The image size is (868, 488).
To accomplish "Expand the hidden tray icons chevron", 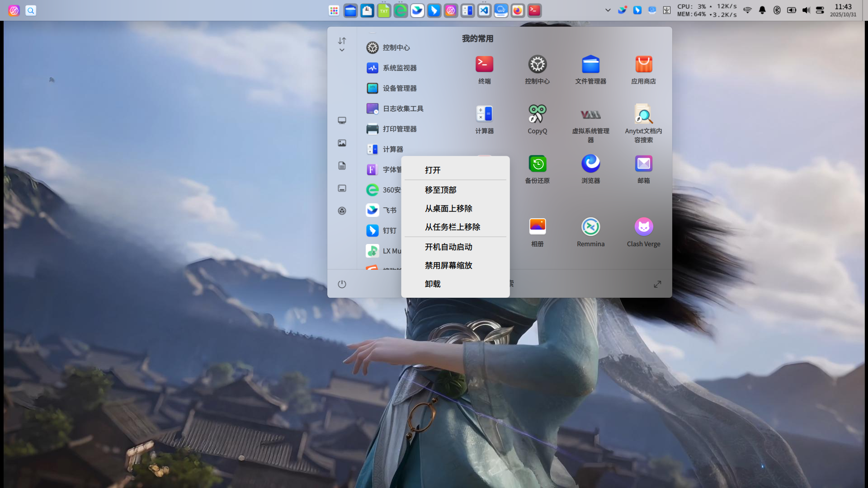I will [x=608, y=10].
